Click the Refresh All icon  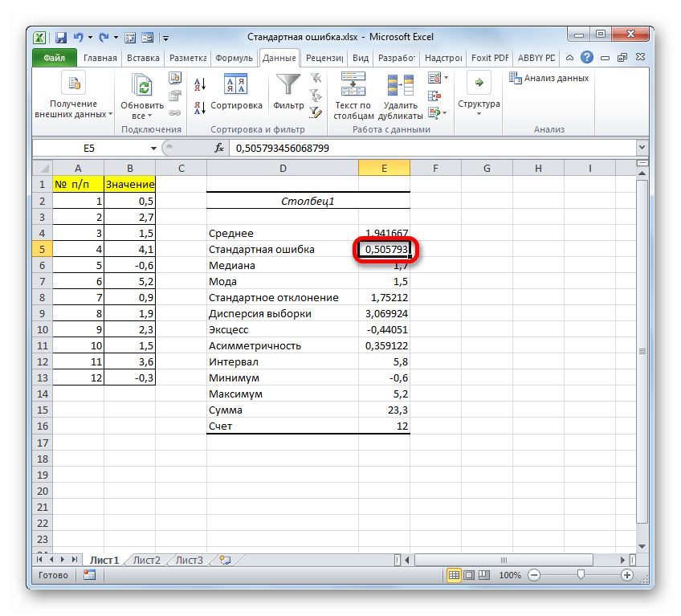tap(142, 84)
